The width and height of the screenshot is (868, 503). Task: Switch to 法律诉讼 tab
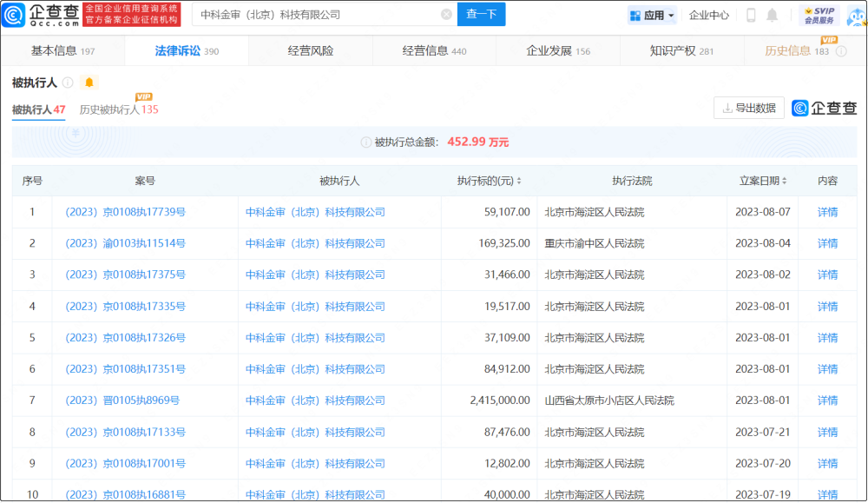[x=187, y=51]
